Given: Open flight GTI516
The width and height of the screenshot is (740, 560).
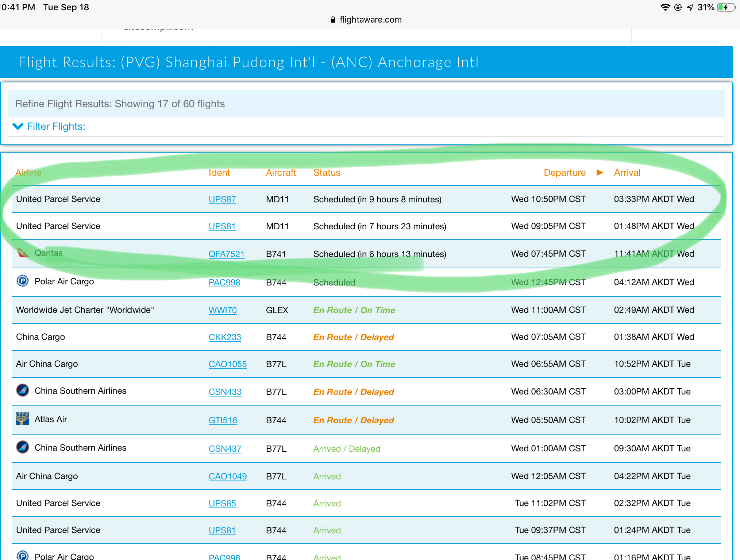Looking at the screenshot, I should (223, 420).
